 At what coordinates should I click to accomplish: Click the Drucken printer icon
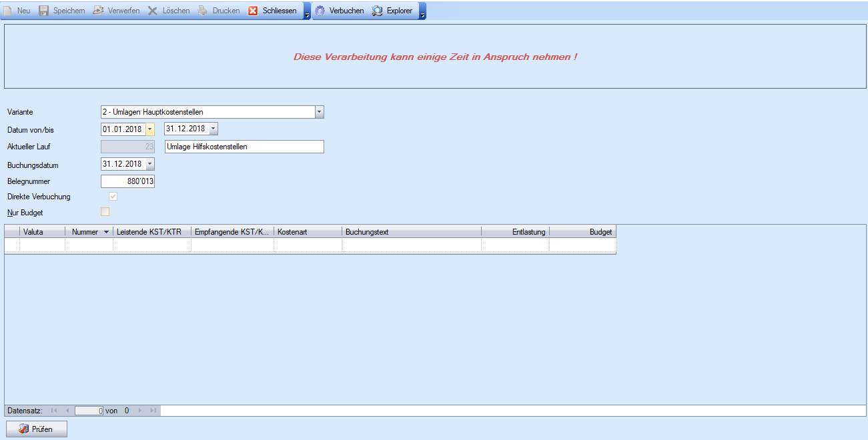point(203,11)
